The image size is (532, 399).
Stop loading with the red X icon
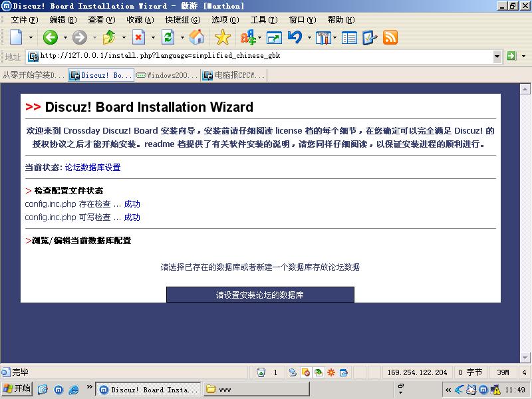[x=138, y=37]
